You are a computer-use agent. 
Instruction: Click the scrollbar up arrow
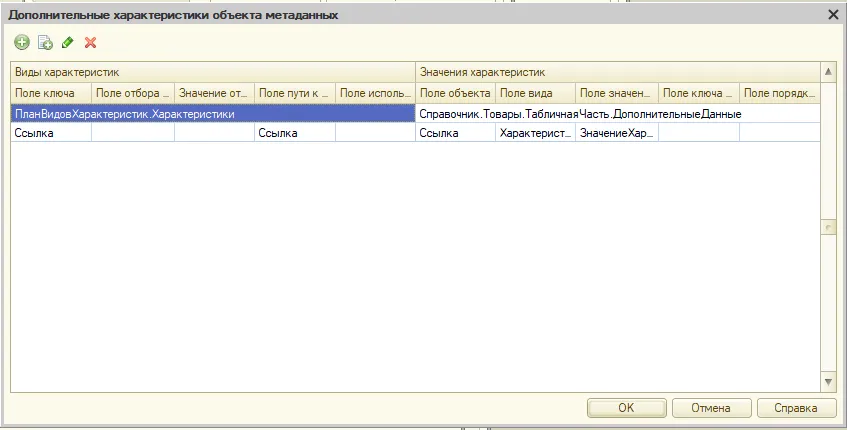827,73
